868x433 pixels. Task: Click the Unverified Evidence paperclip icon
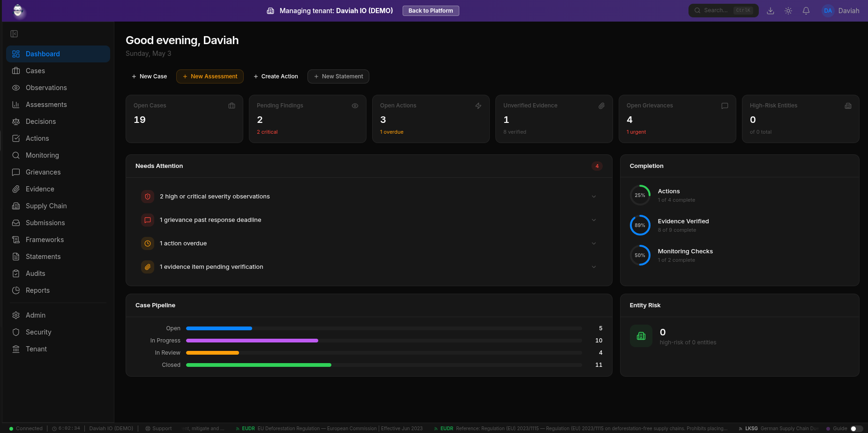(601, 106)
